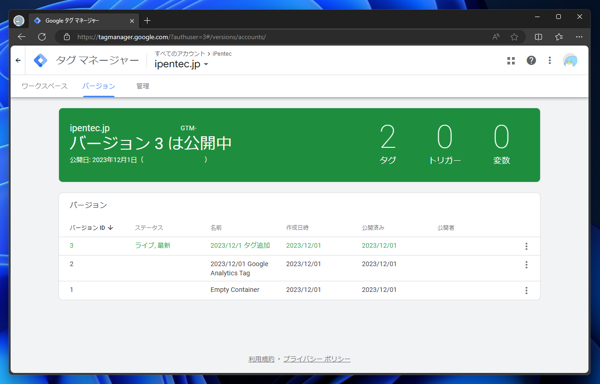Click the 公開済み column header
The height and width of the screenshot is (384, 600).
coord(373,228)
